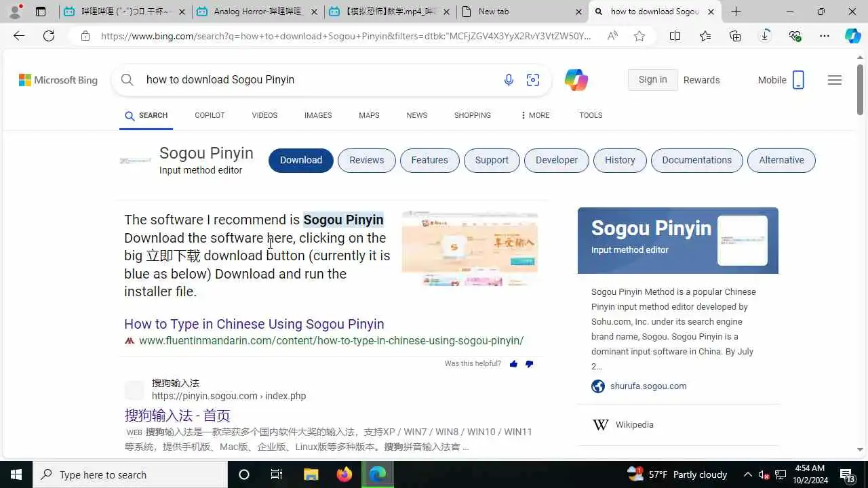Close the Analog Horror tab

click(314, 12)
